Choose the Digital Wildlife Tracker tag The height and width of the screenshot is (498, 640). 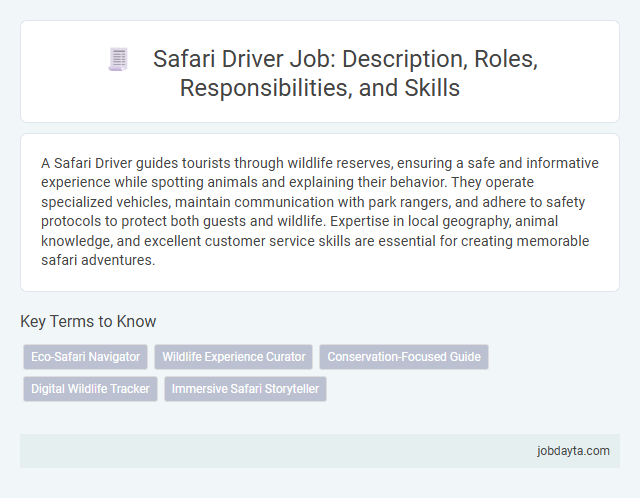point(90,389)
